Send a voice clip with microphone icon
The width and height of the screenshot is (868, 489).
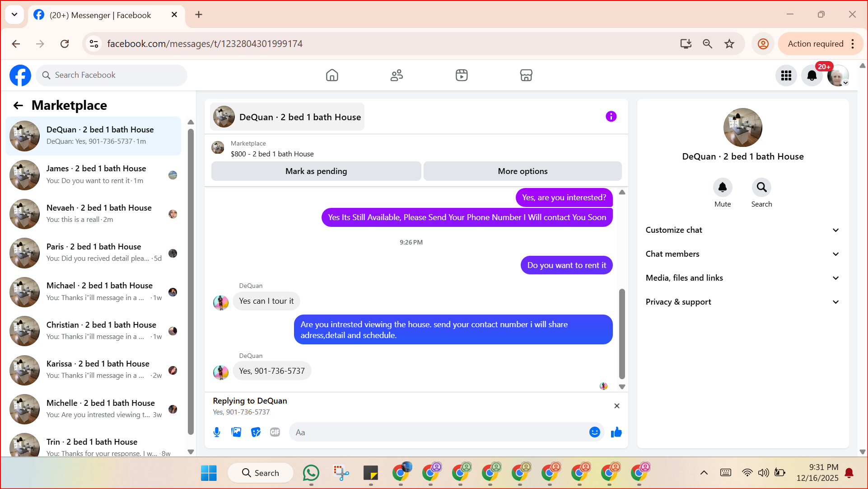217,433
